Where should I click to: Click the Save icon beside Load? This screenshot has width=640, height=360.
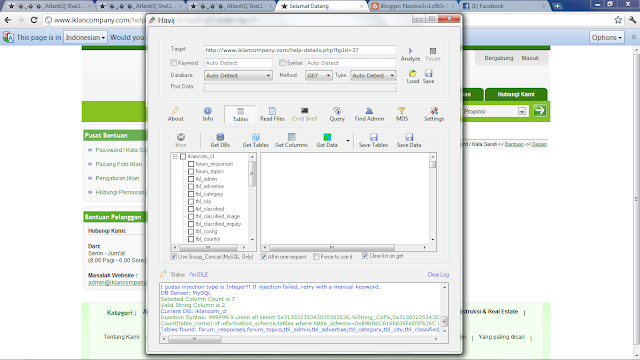click(428, 76)
